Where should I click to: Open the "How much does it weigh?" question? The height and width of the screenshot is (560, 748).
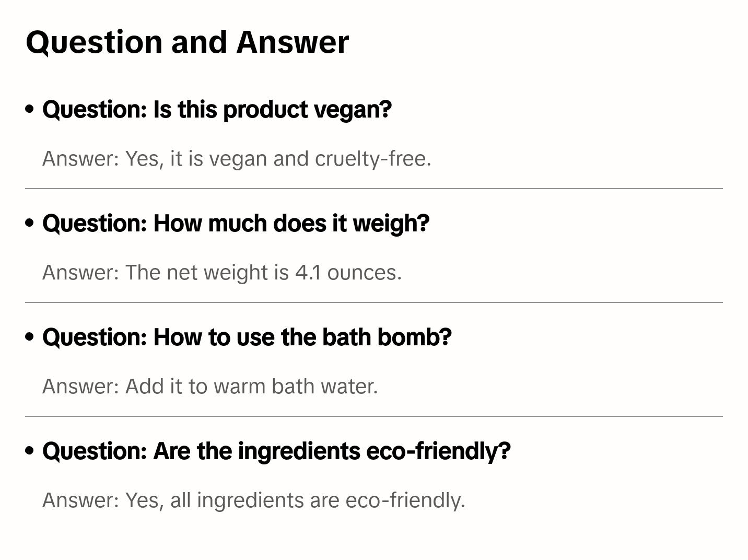236,224
